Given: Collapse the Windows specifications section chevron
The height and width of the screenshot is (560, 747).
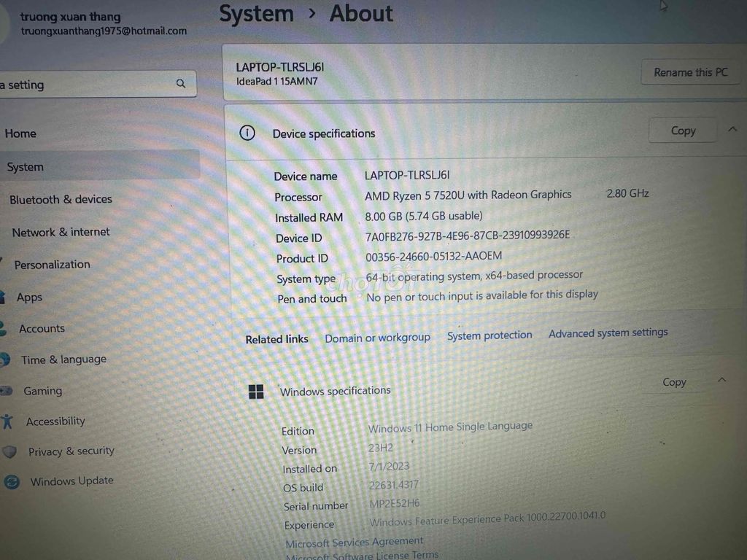Looking at the screenshot, I should (721, 380).
